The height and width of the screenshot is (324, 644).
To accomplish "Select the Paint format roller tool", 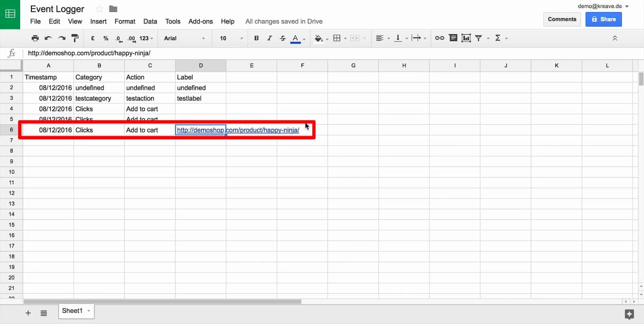I will (x=75, y=38).
